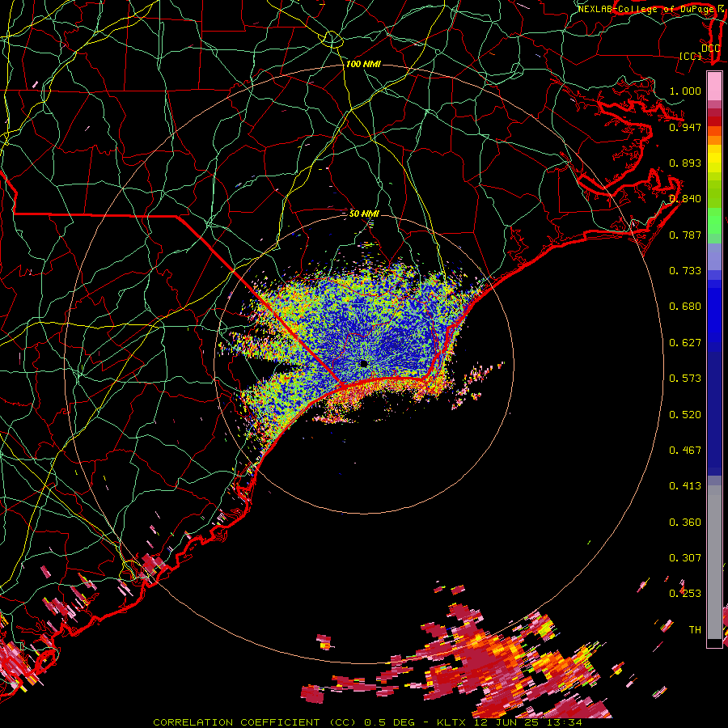728x728 pixels.
Task: Click the 0.360 legend value
Action: click(685, 523)
